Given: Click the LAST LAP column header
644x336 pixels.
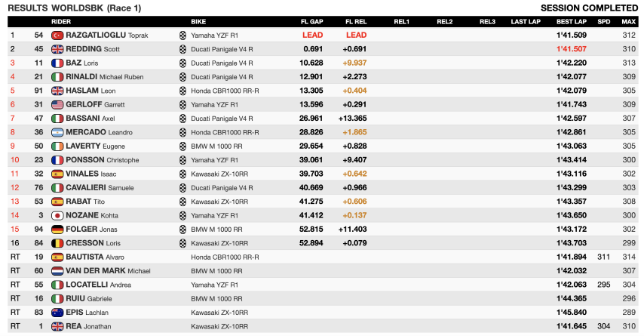Looking at the screenshot, I should tap(526, 22).
